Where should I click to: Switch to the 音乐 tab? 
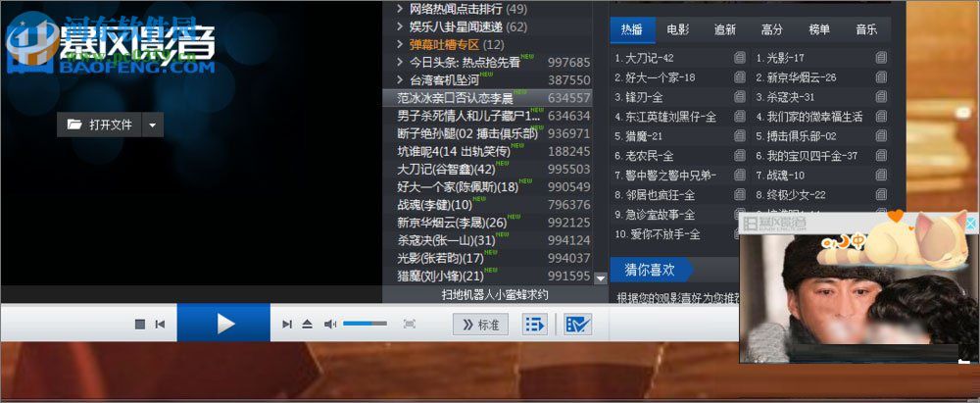(x=866, y=29)
